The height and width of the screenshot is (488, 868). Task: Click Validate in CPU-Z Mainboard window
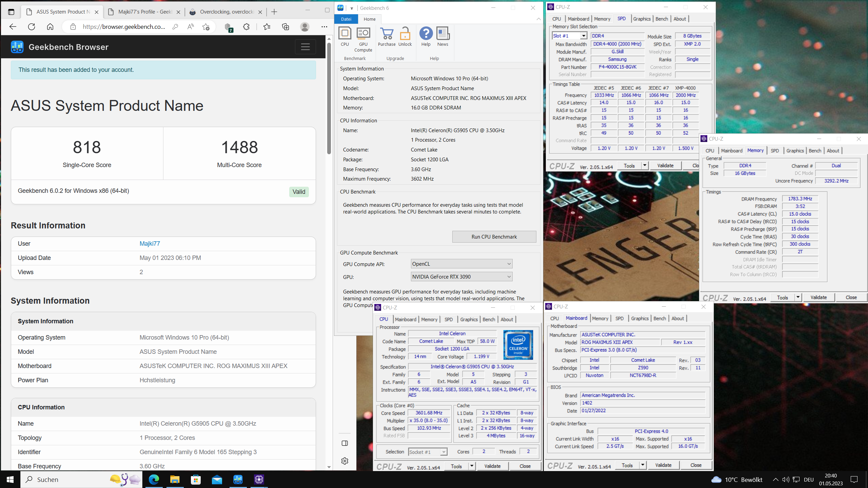point(663,465)
